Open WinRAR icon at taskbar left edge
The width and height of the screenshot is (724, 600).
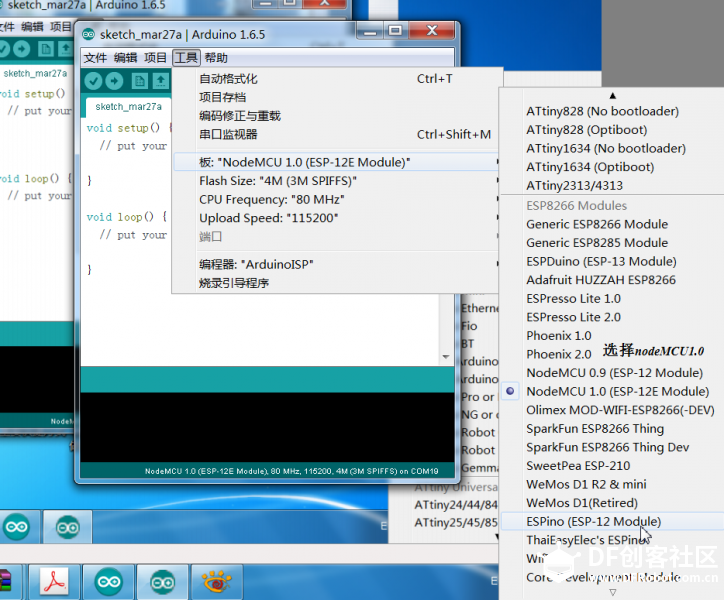coord(6,581)
